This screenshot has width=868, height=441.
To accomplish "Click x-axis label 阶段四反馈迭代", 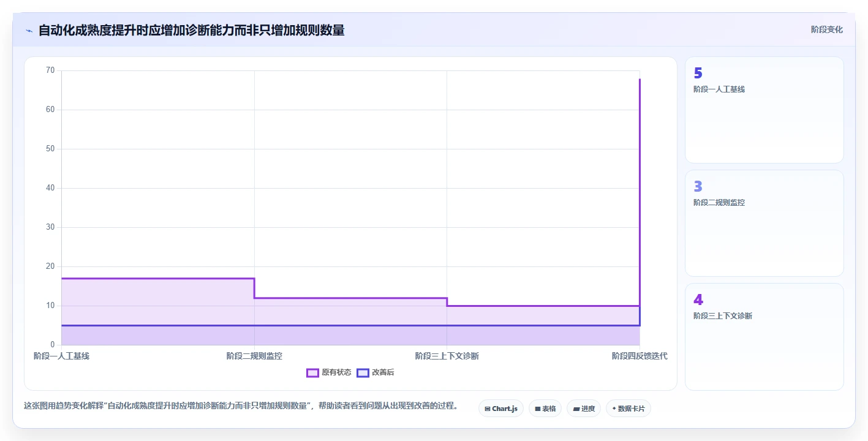I will tap(640, 356).
